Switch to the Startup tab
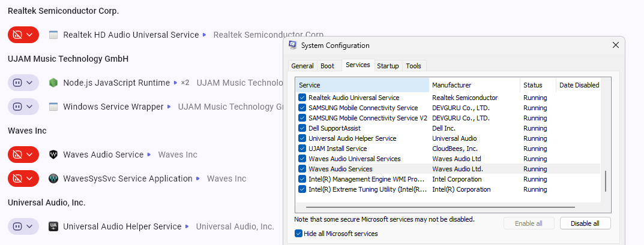This screenshot has height=245, width=644. (x=388, y=66)
